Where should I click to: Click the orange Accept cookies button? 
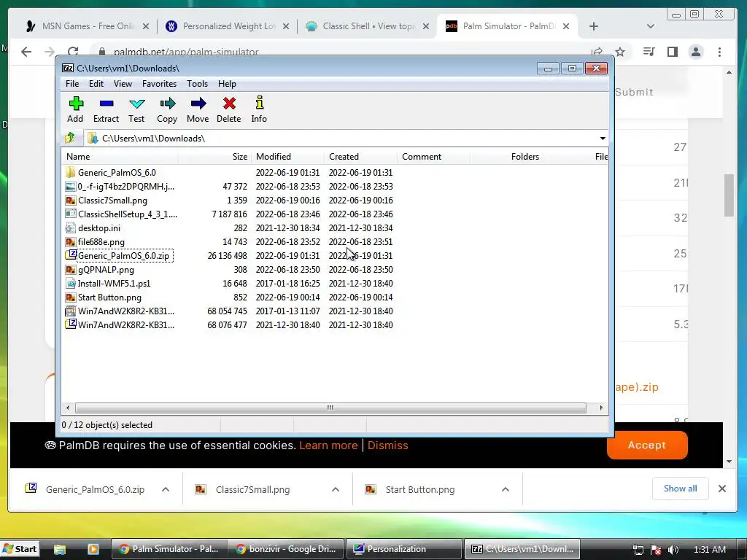click(647, 446)
